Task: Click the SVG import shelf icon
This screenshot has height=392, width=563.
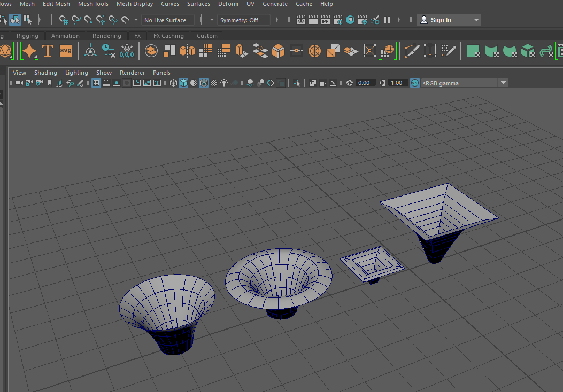Action: [x=66, y=51]
